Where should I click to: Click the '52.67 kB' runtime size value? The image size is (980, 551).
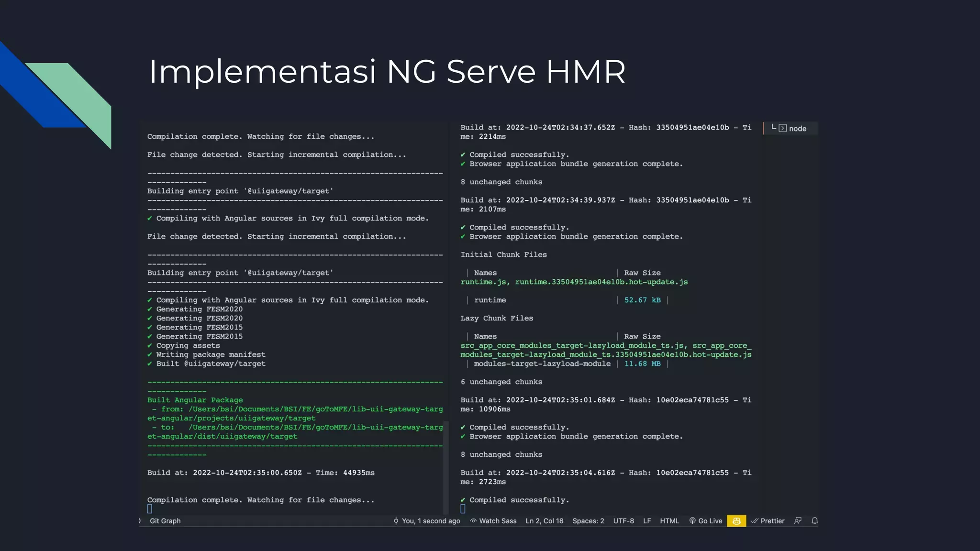point(642,300)
